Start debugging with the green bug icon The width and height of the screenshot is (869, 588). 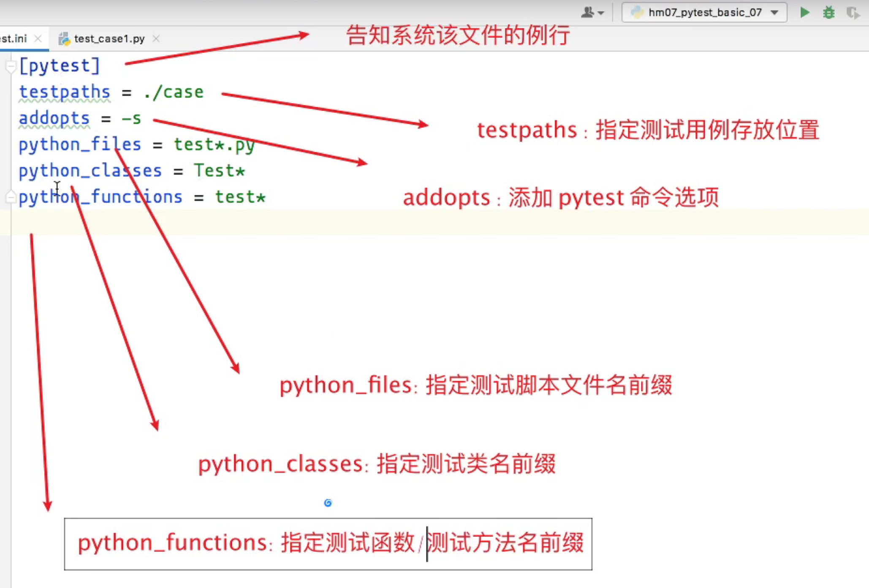(828, 13)
